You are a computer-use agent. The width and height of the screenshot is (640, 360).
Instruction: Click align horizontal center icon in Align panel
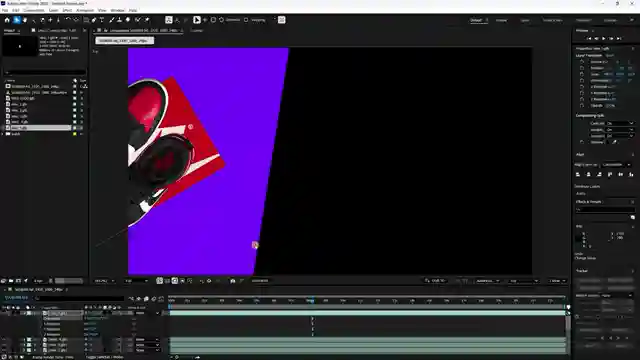(589, 174)
